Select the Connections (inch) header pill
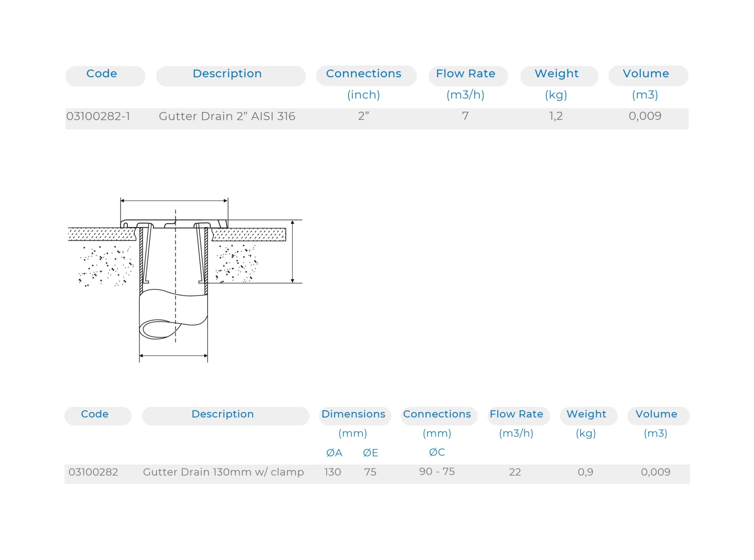The height and width of the screenshot is (560, 754). pyautogui.click(x=363, y=74)
